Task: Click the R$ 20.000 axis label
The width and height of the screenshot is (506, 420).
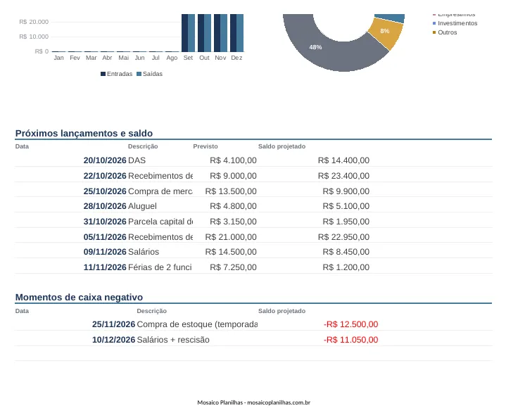Action: click(34, 22)
